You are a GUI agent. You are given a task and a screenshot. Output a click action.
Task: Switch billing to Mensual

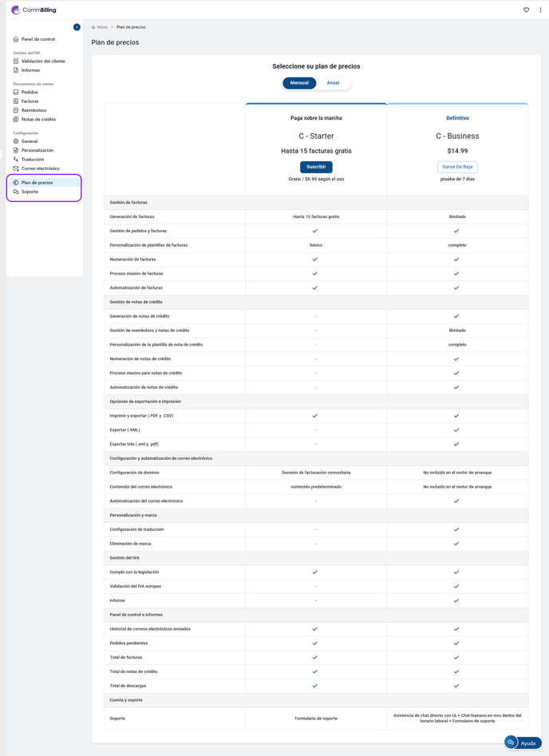299,83
